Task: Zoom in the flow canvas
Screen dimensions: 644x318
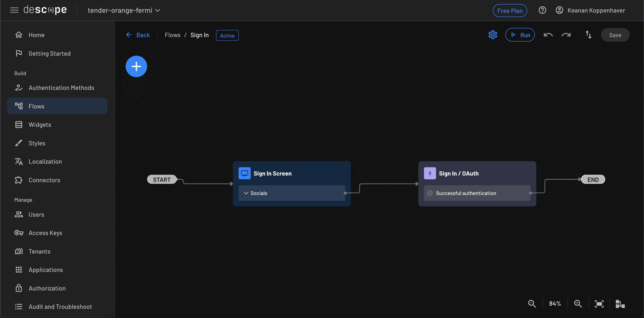Action: pos(578,303)
